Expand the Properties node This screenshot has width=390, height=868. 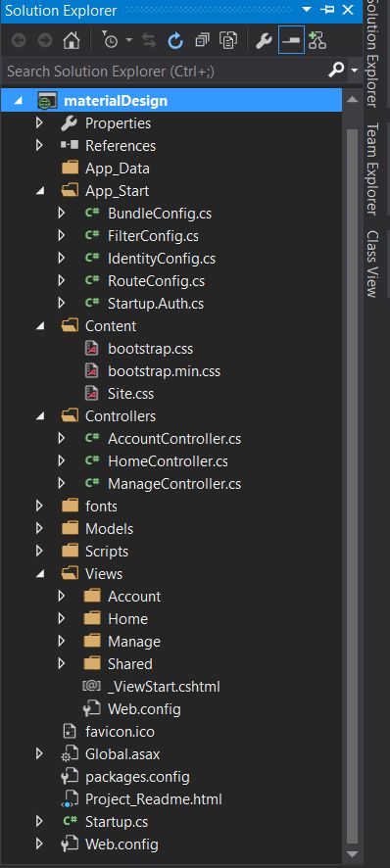(x=39, y=122)
